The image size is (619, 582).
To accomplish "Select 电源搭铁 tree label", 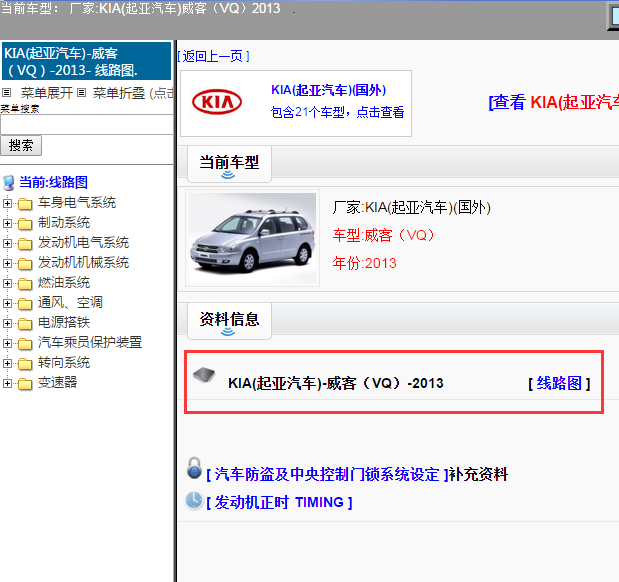I will [64, 323].
